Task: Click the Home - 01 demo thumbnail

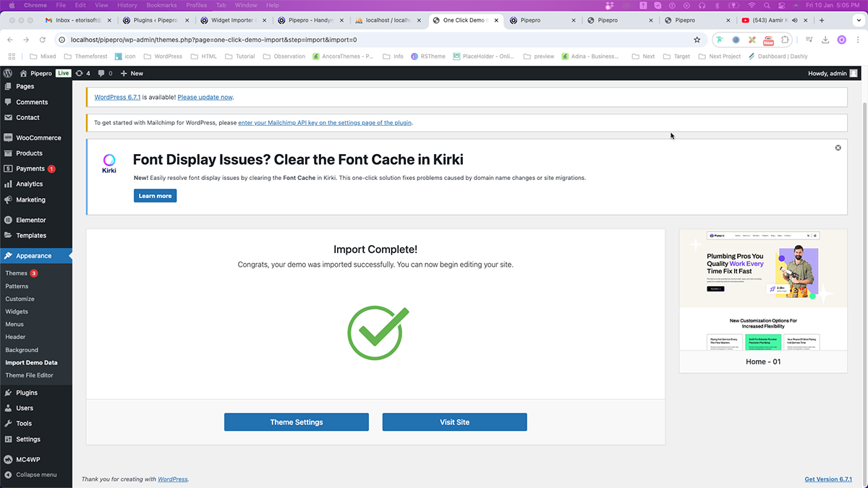Action: coord(763,289)
